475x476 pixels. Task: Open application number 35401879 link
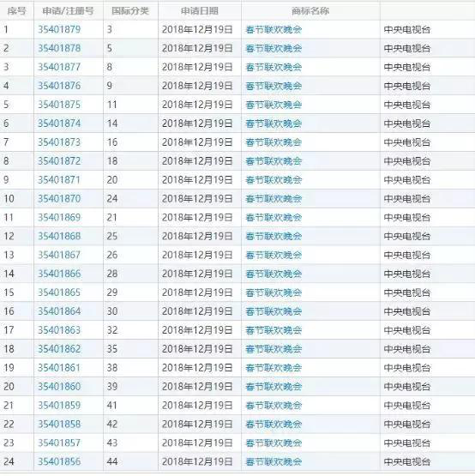coord(59,29)
